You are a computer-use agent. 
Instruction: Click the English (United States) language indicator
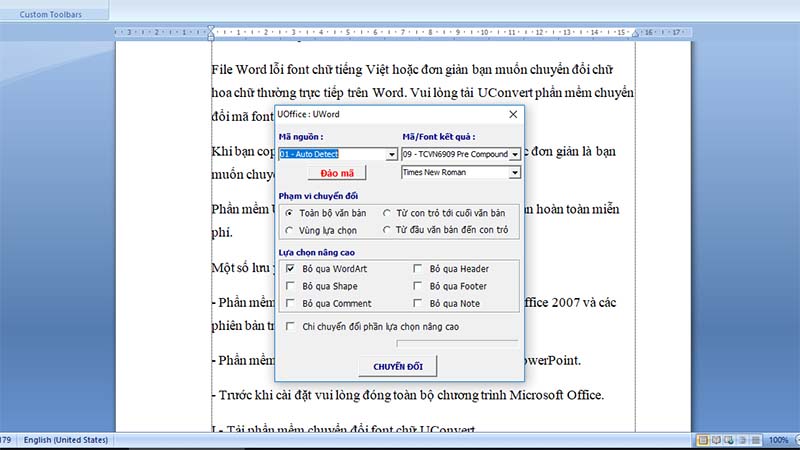65,440
